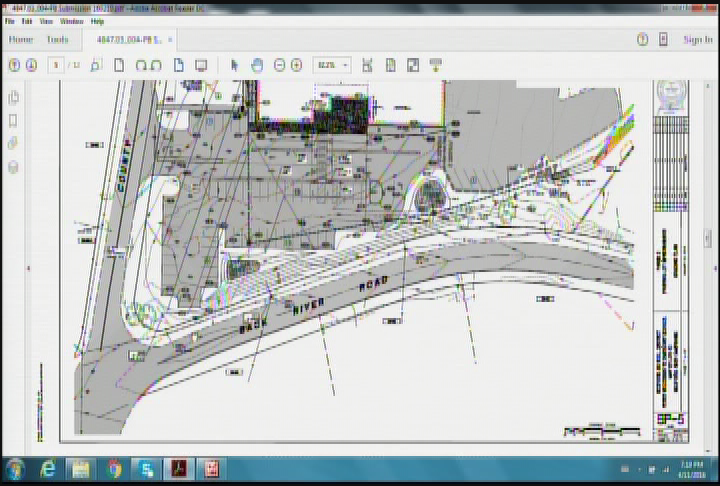Click the rightmost toolbar icon with down arrow
The width and height of the screenshot is (720, 486).
(436, 65)
